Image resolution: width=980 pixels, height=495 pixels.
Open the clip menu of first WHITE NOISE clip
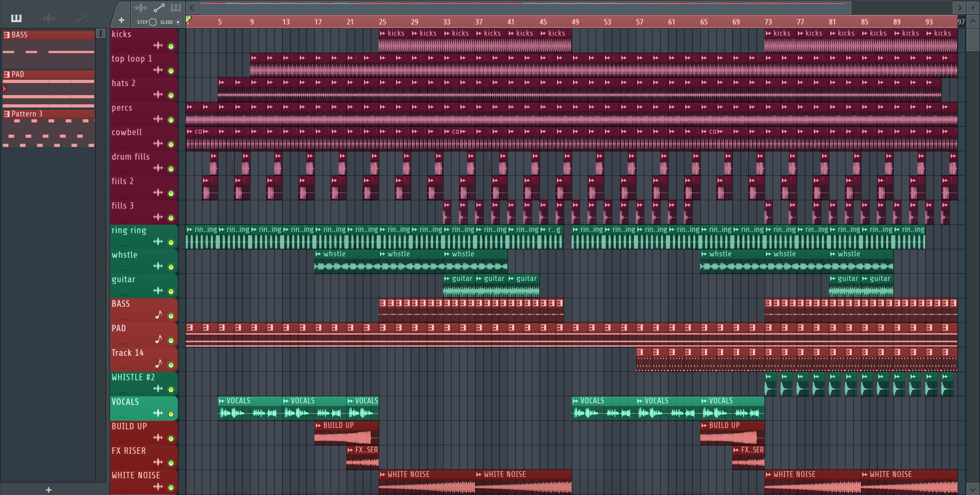pos(383,475)
